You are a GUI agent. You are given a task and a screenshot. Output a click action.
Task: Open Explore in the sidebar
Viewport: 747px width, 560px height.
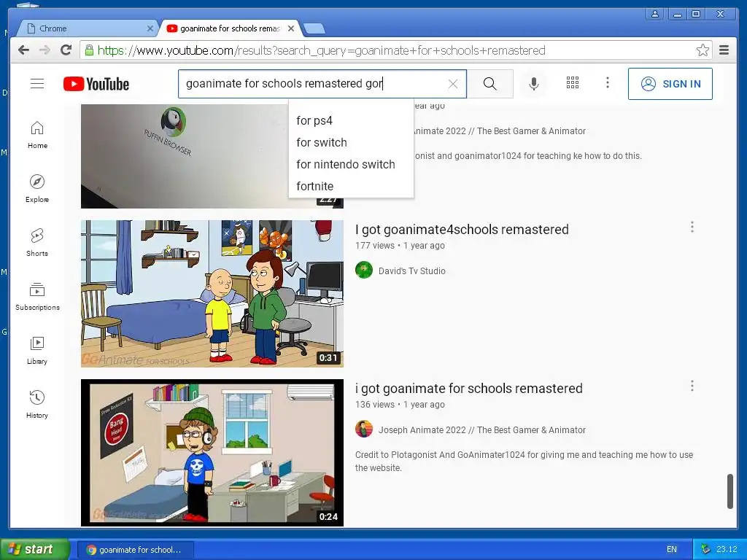[37, 189]
